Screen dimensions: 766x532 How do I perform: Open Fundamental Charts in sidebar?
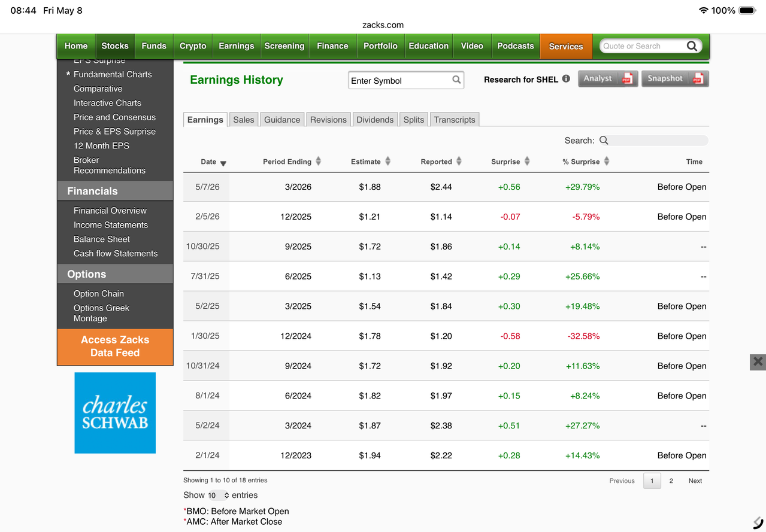(x=113, y=74)
